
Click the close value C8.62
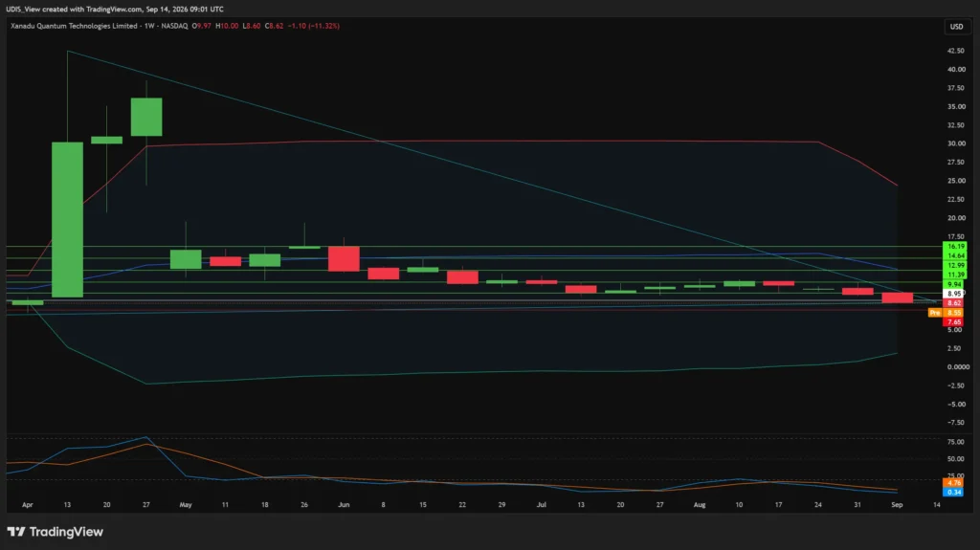click(274, 26)
